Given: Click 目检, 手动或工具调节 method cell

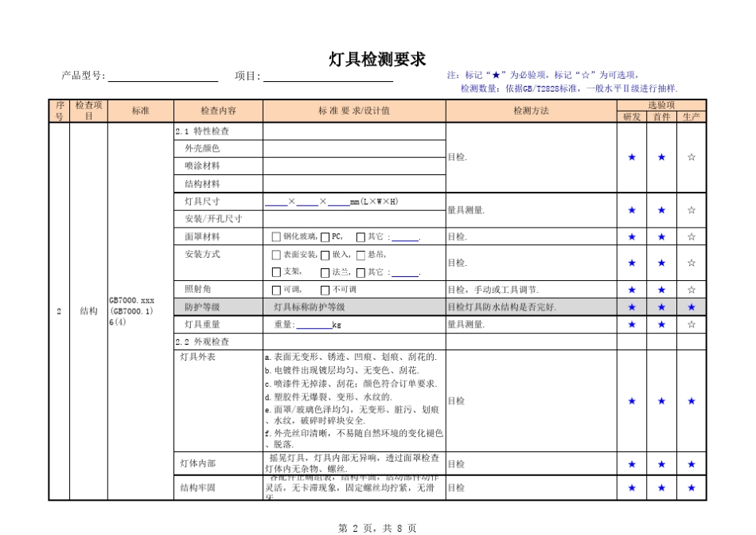Looking at the screenshot, I should tap(532, 290).
